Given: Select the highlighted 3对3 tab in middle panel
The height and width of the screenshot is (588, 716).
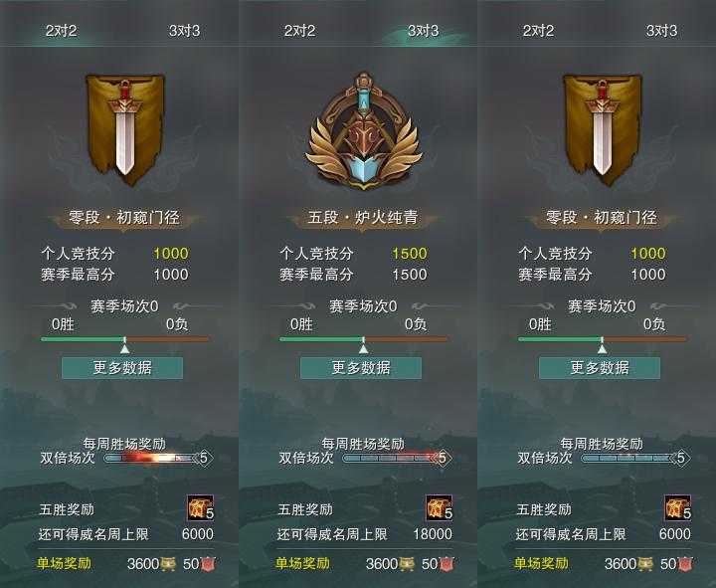Looking at the screenshot, I should tap(424, 31).
